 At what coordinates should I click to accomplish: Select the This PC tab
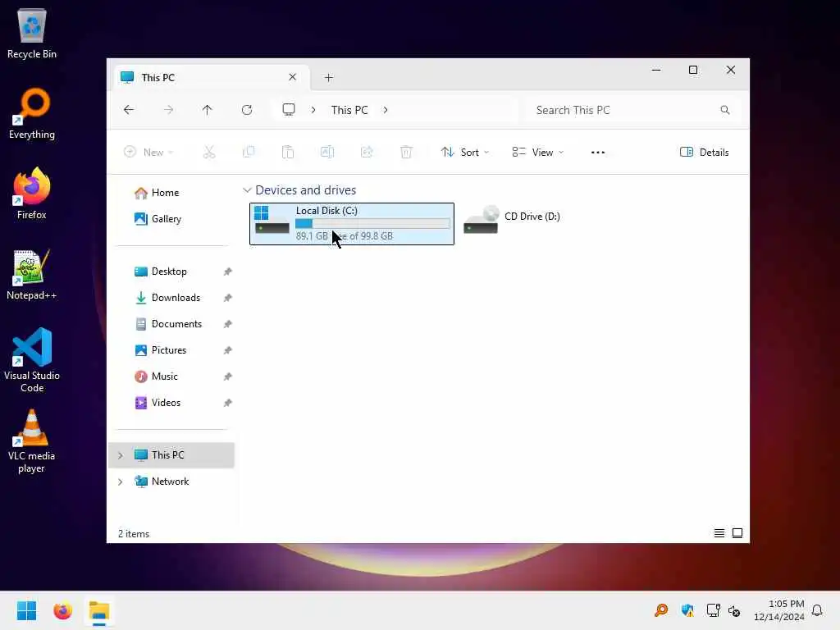point(212,78)
